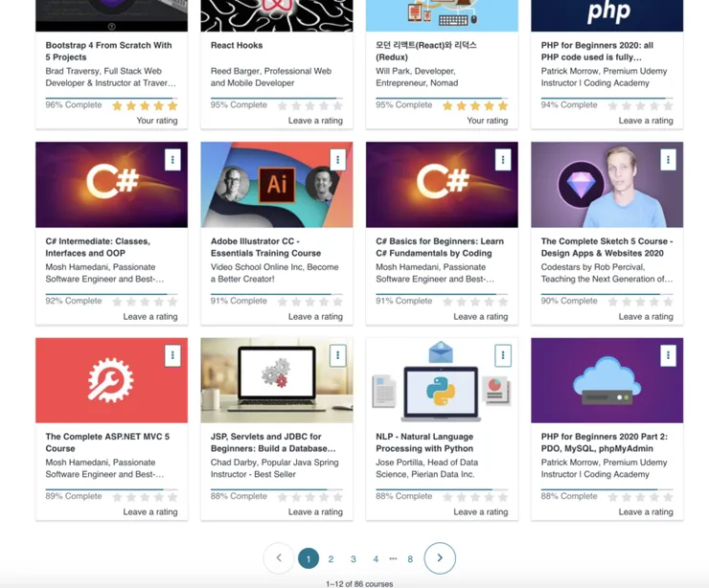Open React Hooks course title
Image resolution: width=709 pixels, height=588 pixels.
pos(237,45)
